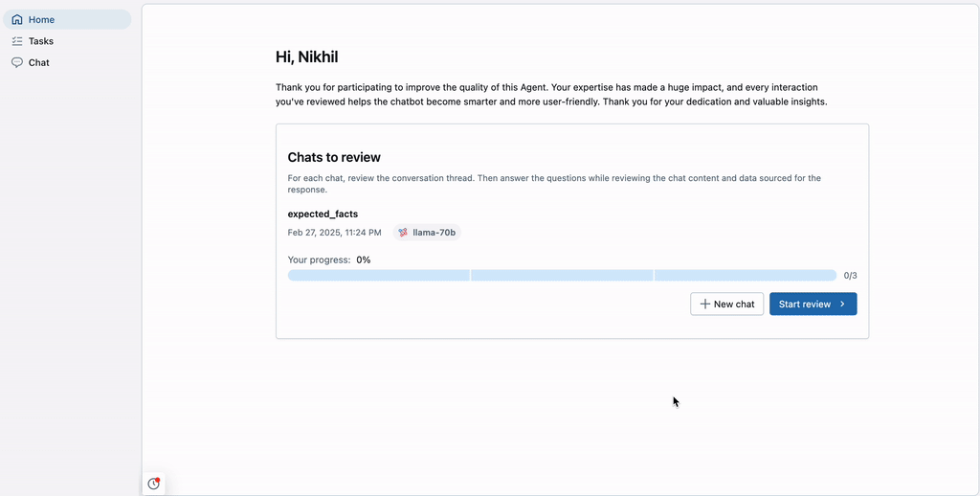Click the last progress bar segment
This screenshot has width=980, height=496.
[x=745, y=276]
